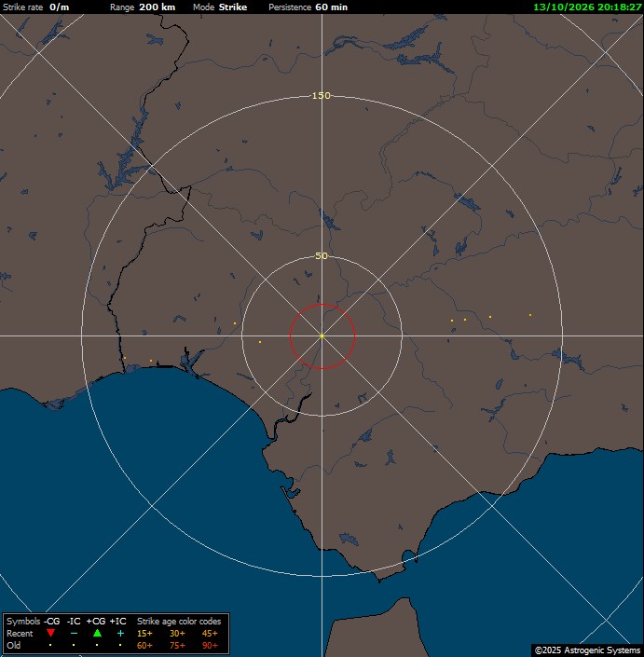The height and width of the screenshot is (657, 644).
Task: Click the old strike dot under the -CG column
Action: [50, 645]
